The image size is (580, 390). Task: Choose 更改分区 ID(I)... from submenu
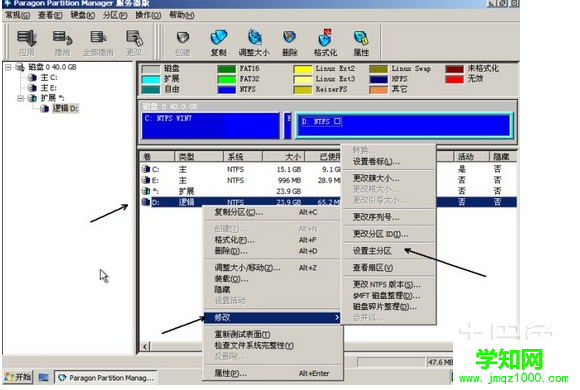tap(388, 234)
